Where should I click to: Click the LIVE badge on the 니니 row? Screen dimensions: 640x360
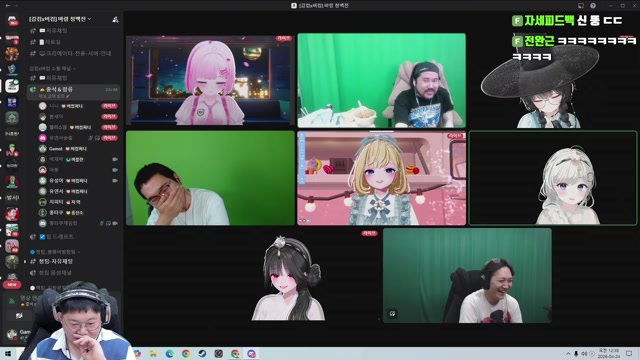pos(109,106)
